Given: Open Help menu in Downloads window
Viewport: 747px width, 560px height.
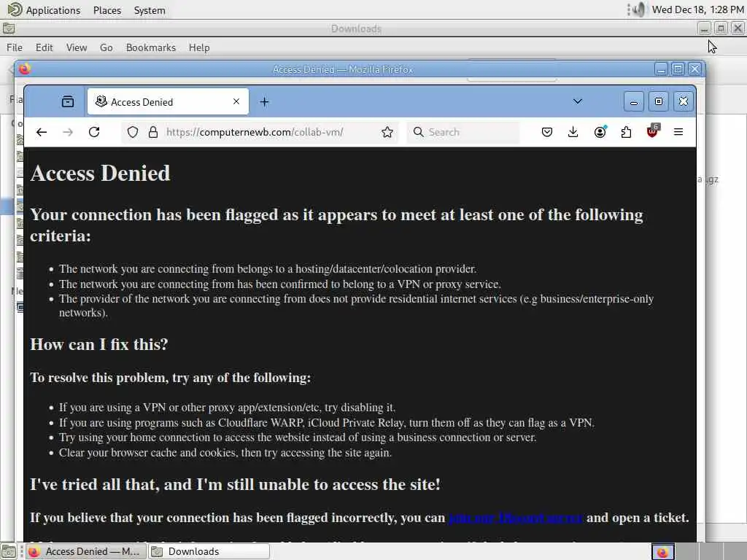Looking at the screenshot, I should 199,47.
